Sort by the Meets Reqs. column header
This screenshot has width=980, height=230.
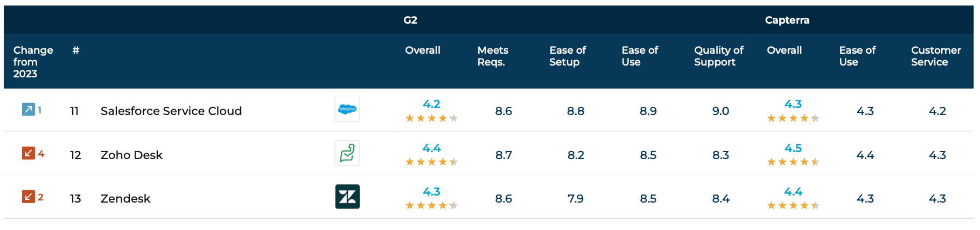[x=493, y=56]
